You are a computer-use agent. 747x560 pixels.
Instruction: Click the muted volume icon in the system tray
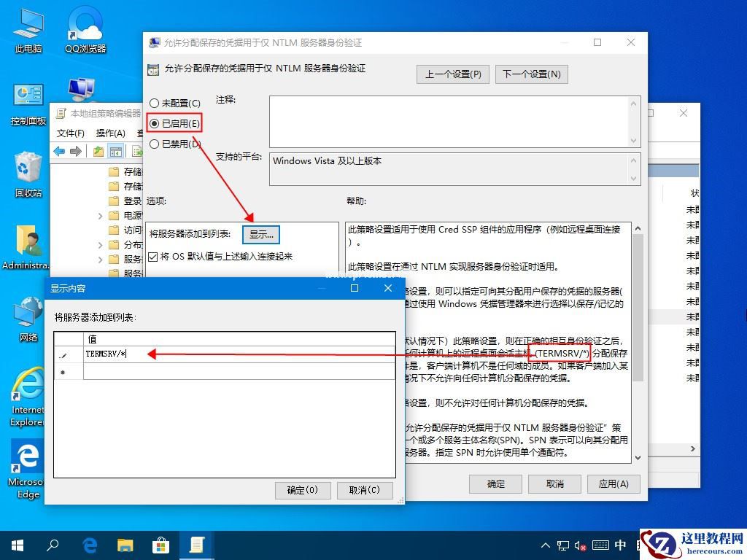pos(581,545)
